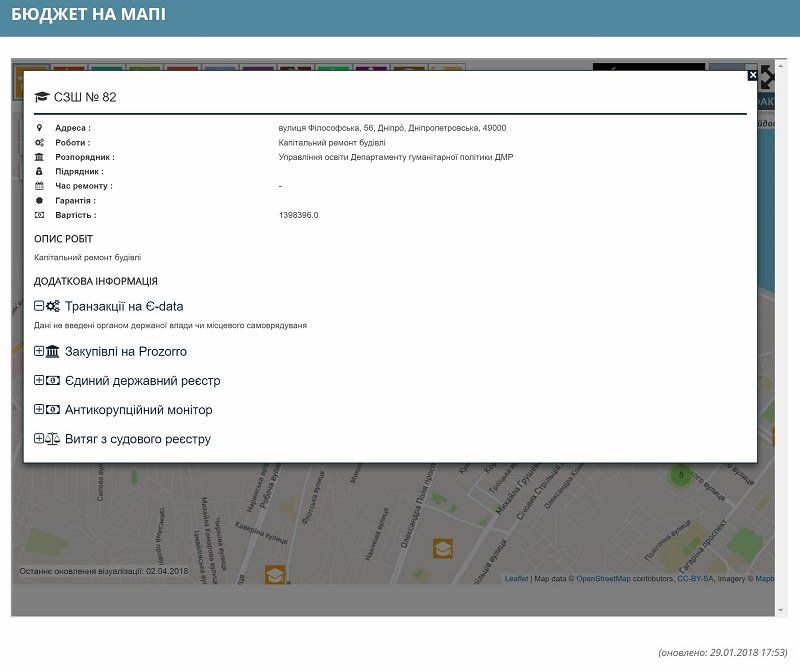This screenshot has width=800, height=670.
Task: Expand the Антикорупційний монітор section
Action: tap(39, 410)
